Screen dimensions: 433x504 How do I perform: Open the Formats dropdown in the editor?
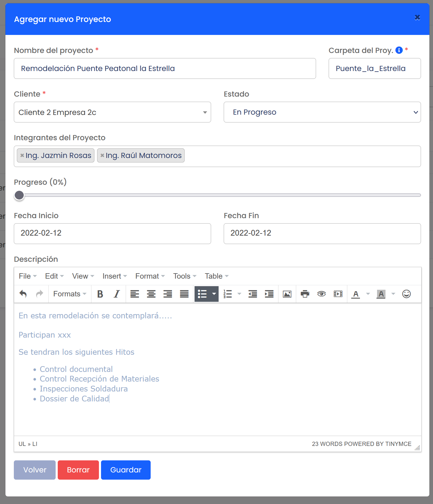(70, 294)
